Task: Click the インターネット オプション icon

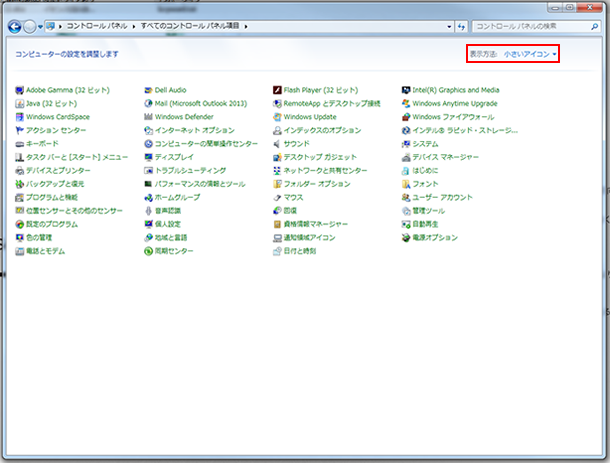Action: pos(148,130)
